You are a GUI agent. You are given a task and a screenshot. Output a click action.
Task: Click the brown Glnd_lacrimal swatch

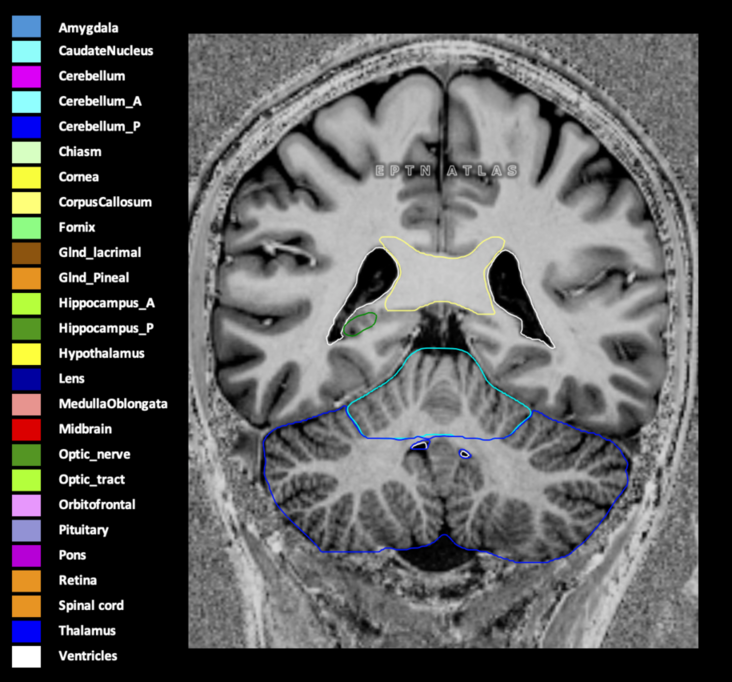pos(26,253)
